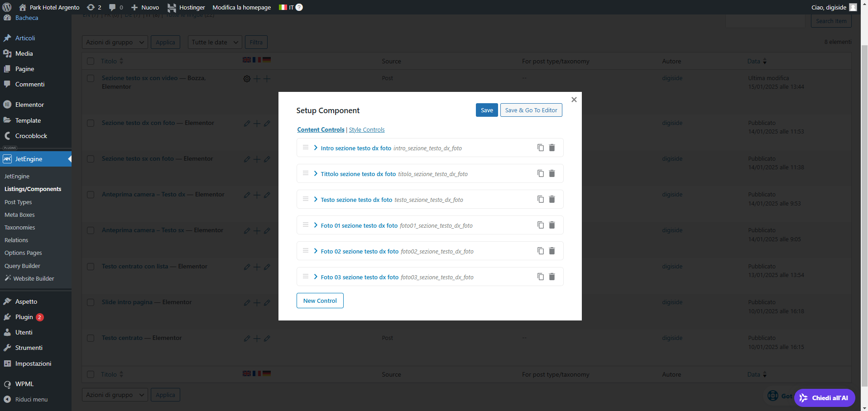
Task: Open the Post Types submenu item
Action: [x=18, y=202]
